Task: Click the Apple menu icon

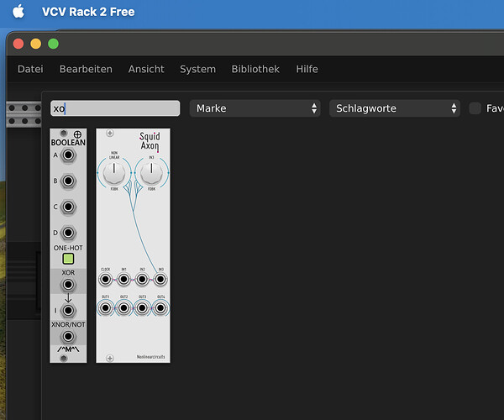Action: coord(18,12)
